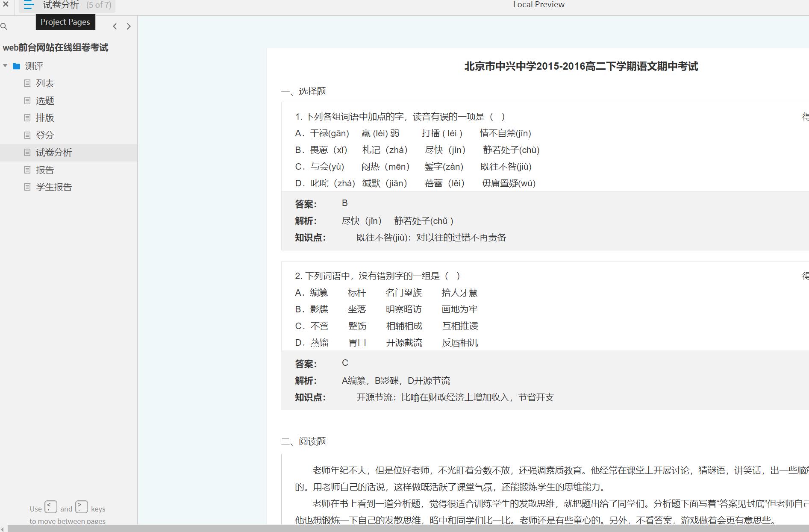
Task: Click page icon beside 排版
Action: tap(27, 118)
